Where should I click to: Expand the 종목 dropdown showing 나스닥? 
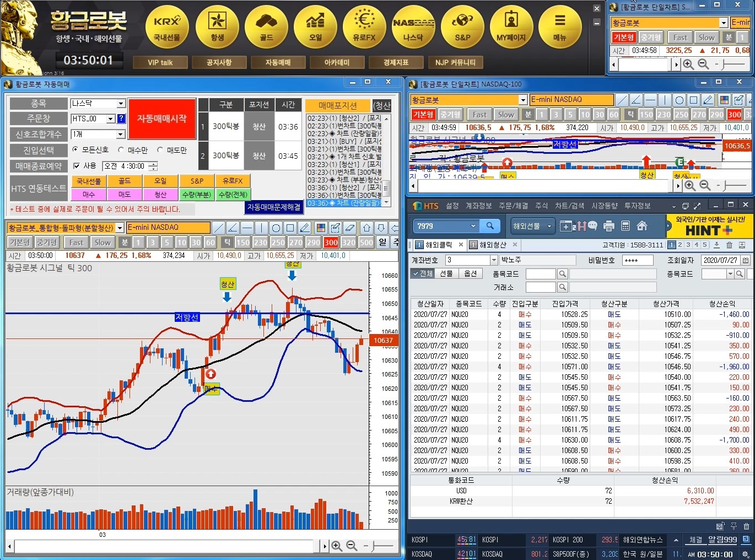121,104
